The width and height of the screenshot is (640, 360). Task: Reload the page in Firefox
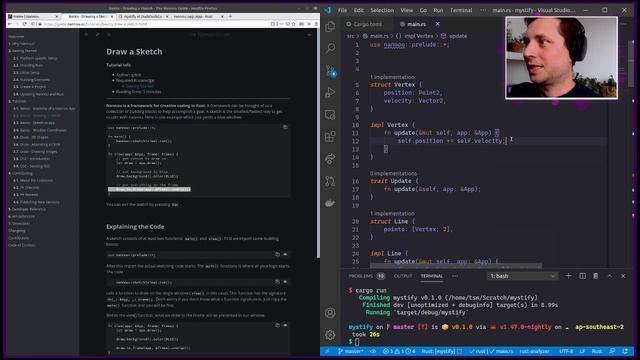[24, 24]
